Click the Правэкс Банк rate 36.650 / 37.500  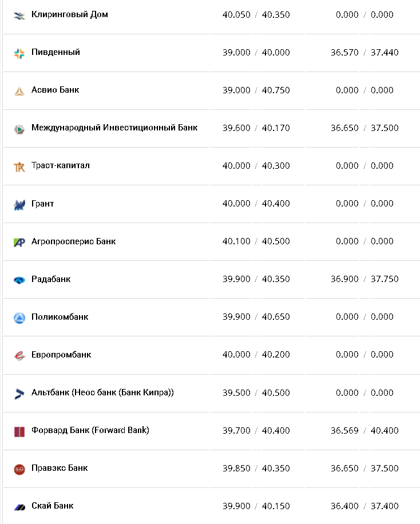pos(364,468)
